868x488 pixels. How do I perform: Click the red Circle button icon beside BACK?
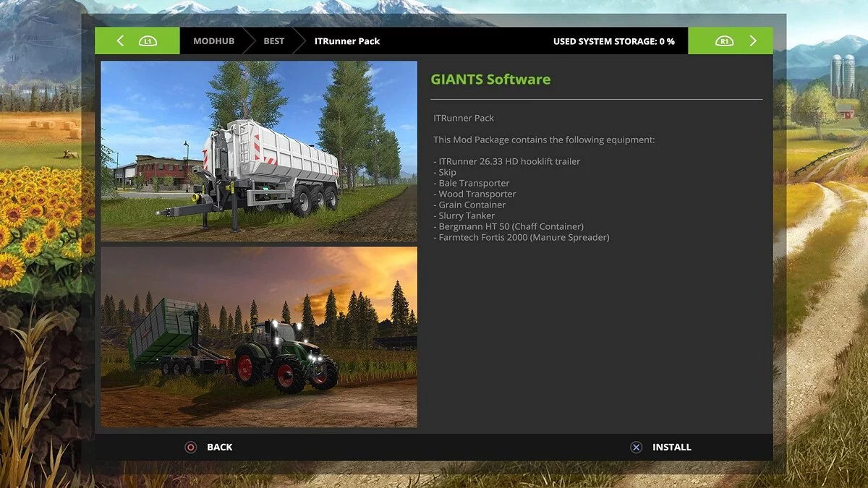[190, 447]
